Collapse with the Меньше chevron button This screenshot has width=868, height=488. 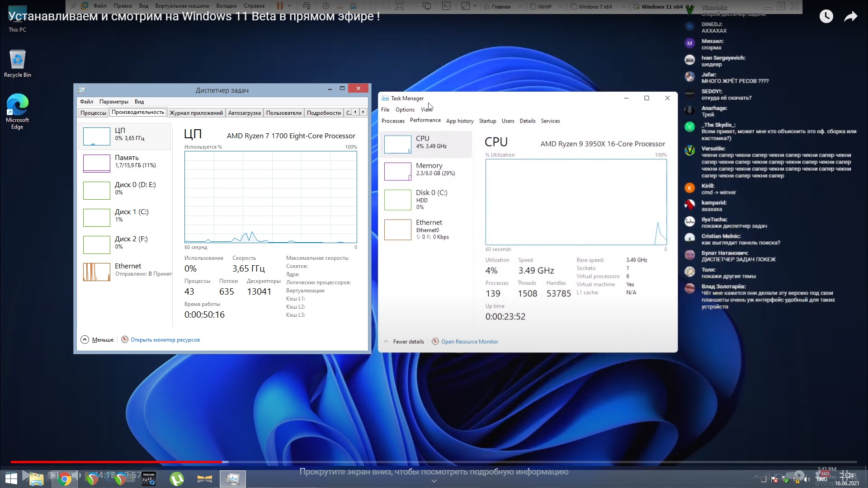[x=85, y=340]
